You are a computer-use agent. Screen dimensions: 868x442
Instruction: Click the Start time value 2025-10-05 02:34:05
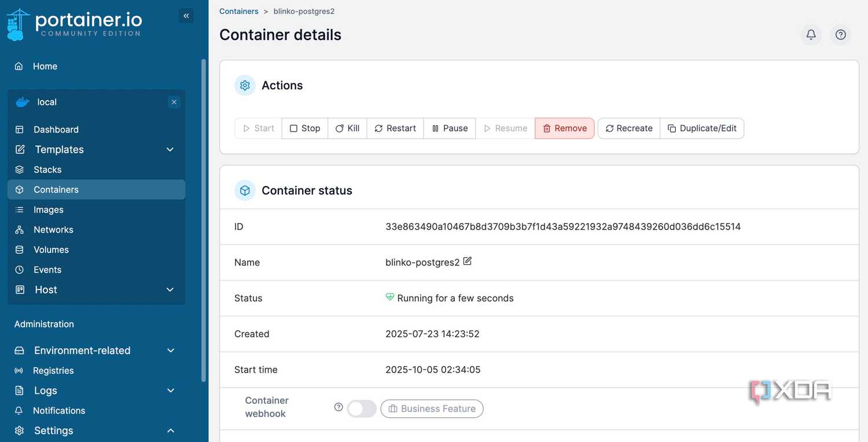click(x=433, y=370)
